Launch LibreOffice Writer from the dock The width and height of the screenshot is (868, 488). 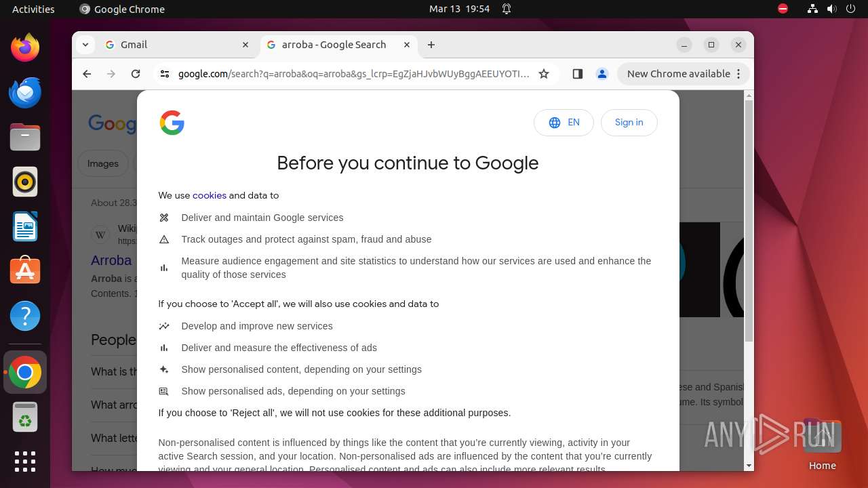(25, 226)
